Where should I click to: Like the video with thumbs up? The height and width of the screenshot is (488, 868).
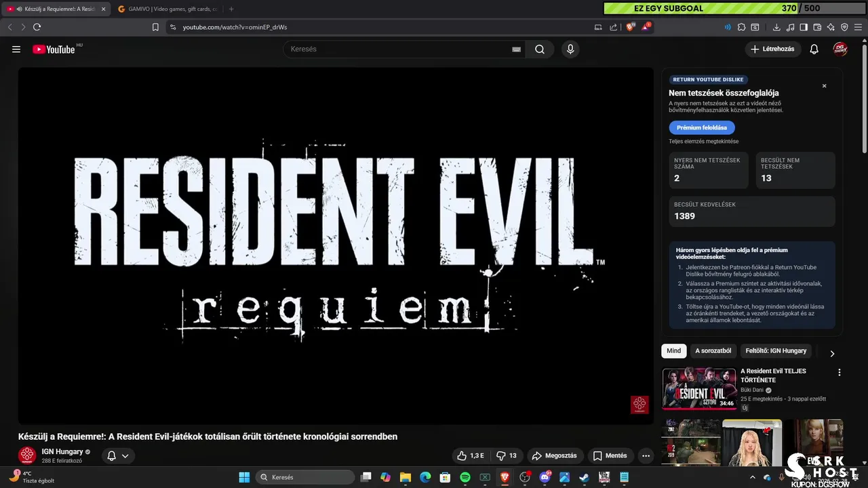(x=471, y=456)
